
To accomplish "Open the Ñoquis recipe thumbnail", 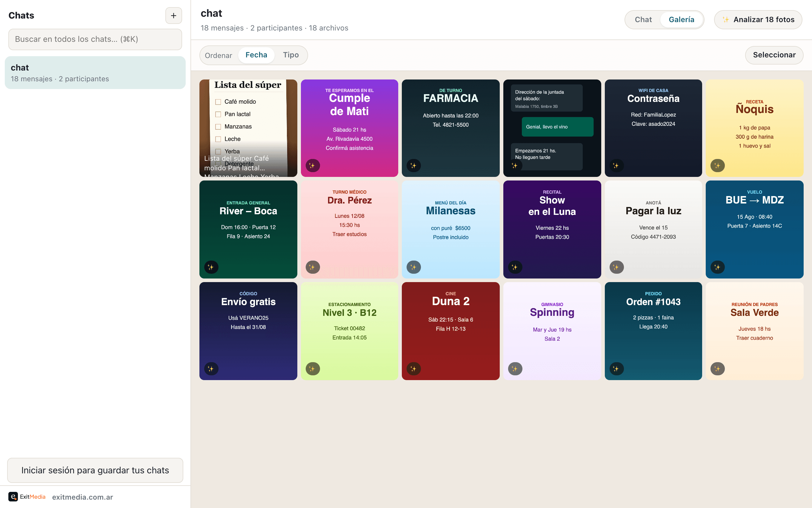I will click(x=754, y=128).
